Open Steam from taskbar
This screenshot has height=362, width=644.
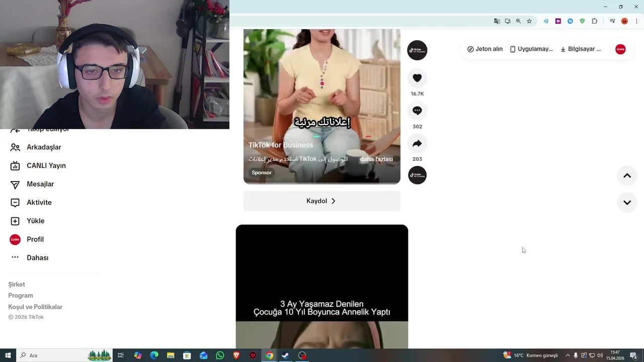tap(285, 355)
